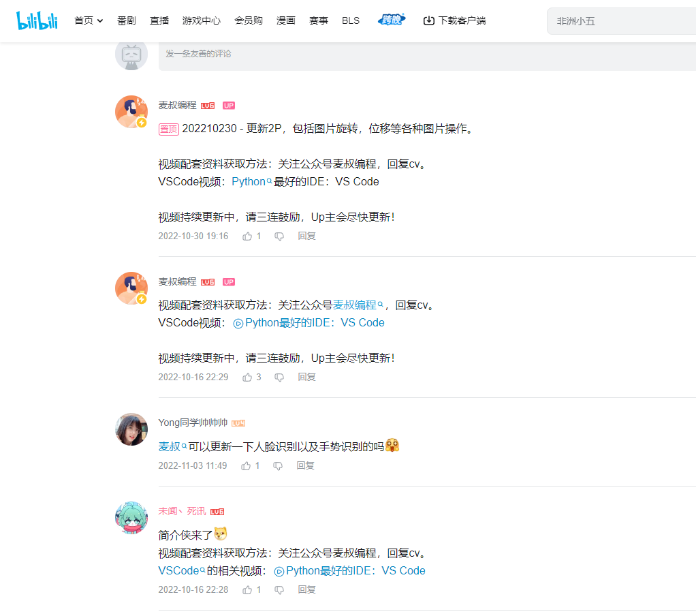Dislike 麦叔编程's second comment
Image resolution: width=696 pixels, height=616 pixels.
[279, 376]
